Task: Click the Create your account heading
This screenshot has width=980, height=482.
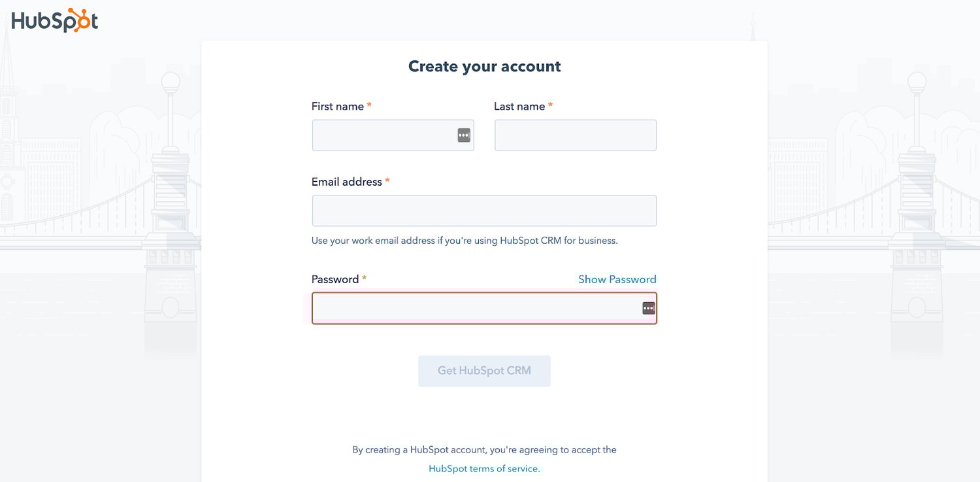Action: coord(484,67)
